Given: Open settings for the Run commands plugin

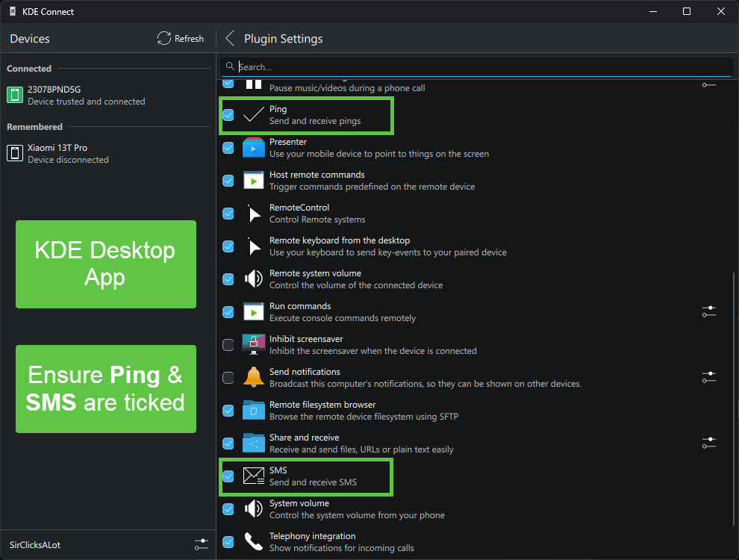Looking at the screenshot, I should click(708, 311).
